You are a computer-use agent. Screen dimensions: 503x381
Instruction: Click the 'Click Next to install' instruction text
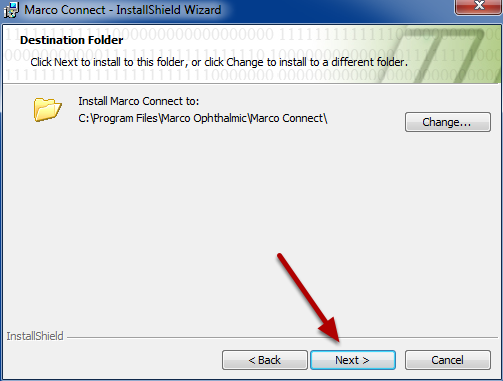(x=219, y=62)
